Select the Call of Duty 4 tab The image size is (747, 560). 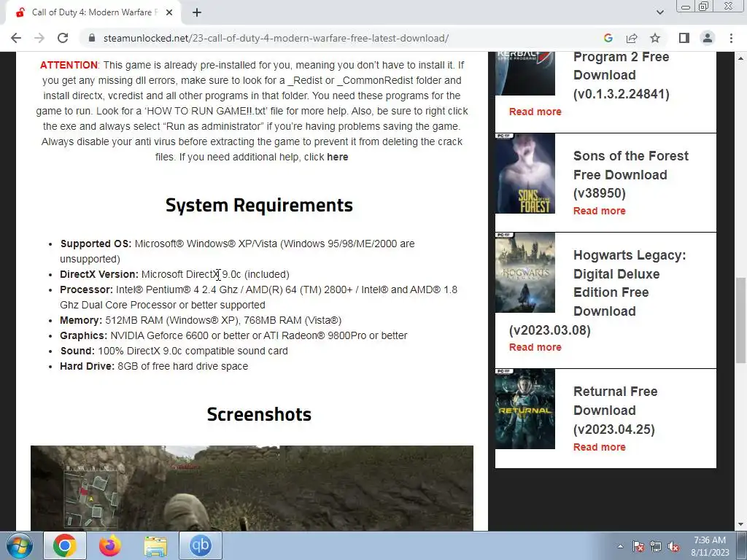tap(93, 13)
